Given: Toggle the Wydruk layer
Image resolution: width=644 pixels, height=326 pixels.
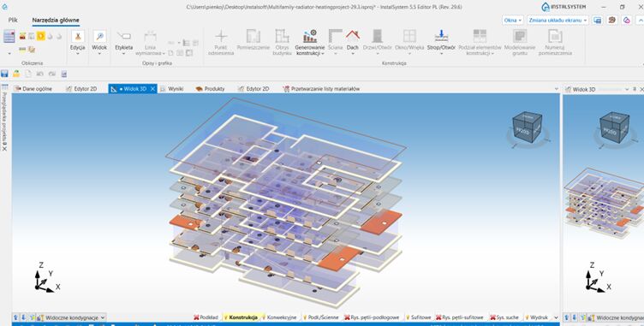Looking at the screenshot, I should pyautogui.click(x=536, y=317).
